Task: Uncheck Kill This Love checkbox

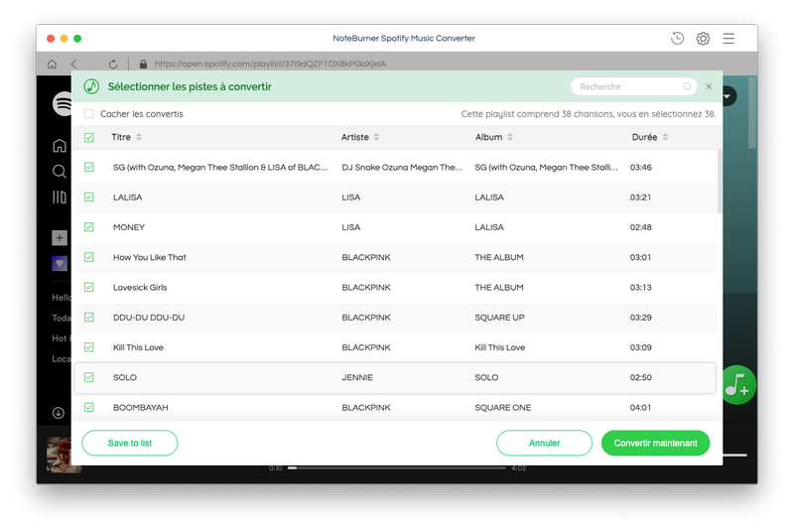Action: [89, 347]
